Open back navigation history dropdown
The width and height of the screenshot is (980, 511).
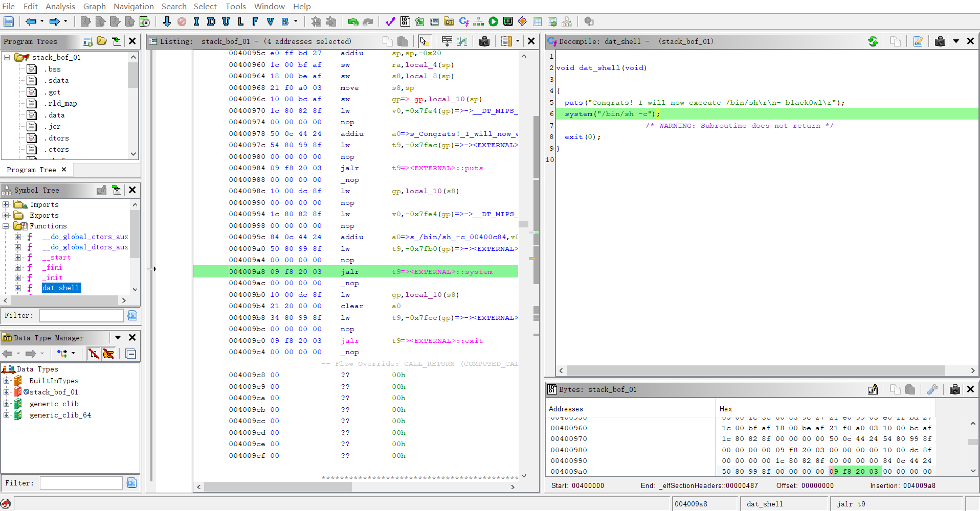42,21
